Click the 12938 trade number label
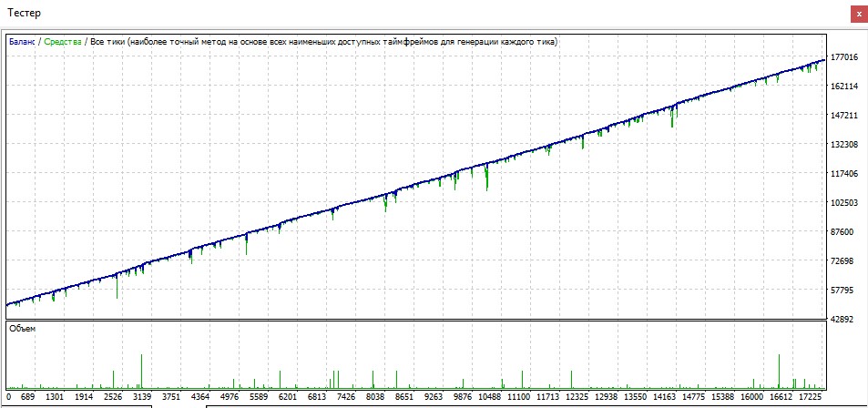868x408 pixels. [x=606, y=397]
